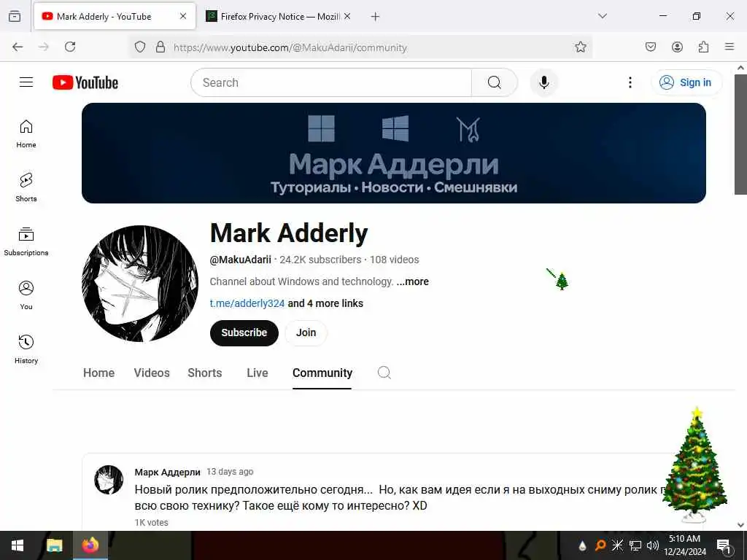Open the Firefox account icon
This screenshot has width=747, height=560.
(677, 47)
